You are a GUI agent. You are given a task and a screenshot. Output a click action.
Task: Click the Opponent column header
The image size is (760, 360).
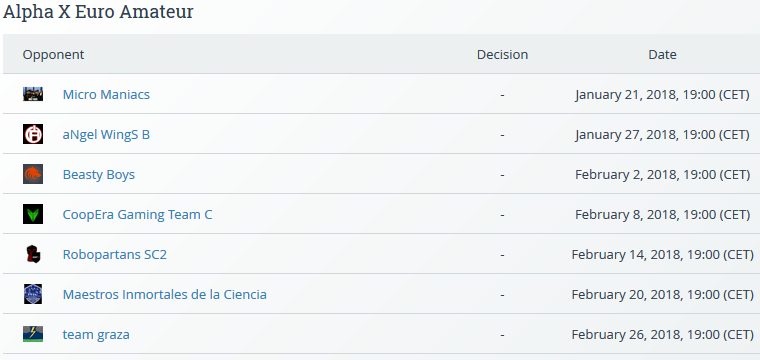[53, 55]
